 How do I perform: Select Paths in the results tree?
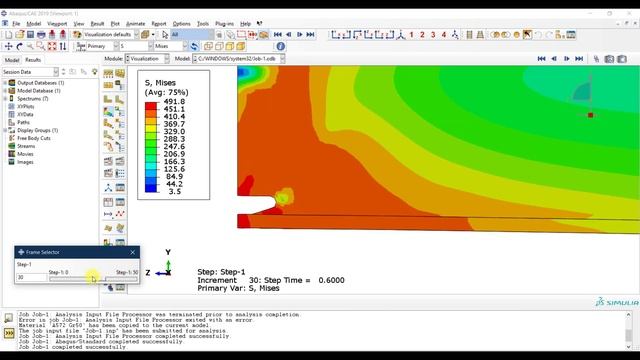23,122
